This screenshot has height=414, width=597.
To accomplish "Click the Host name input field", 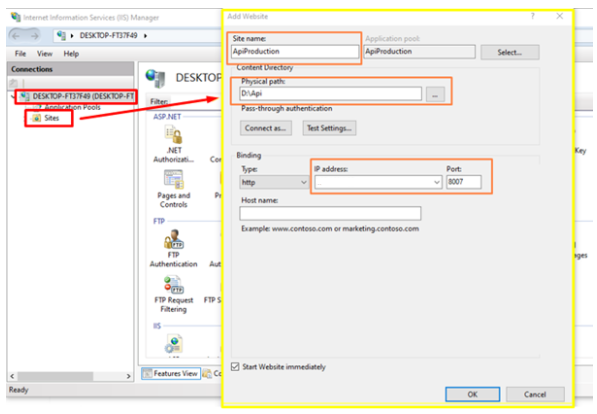I will (x=330, y=213).
